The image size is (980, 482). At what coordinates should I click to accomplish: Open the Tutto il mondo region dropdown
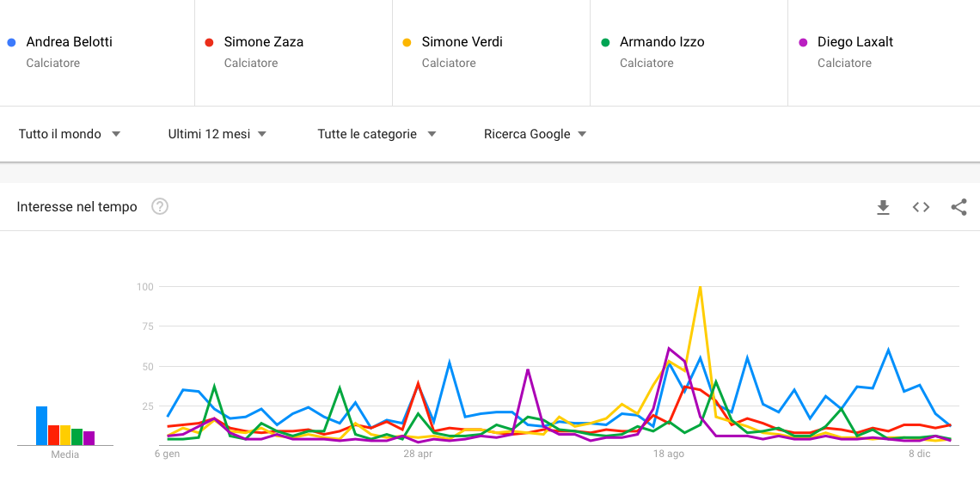(70, 134)
